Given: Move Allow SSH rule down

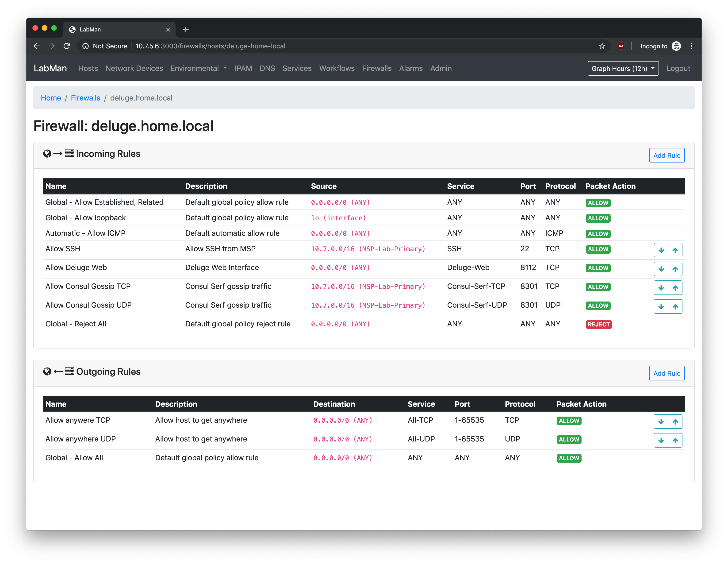Looking at the screenshot, I should tap(661, 250).
